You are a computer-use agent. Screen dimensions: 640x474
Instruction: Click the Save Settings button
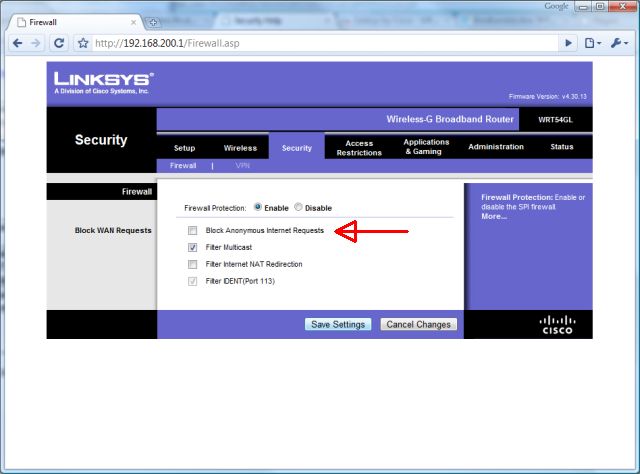point(338,324)
